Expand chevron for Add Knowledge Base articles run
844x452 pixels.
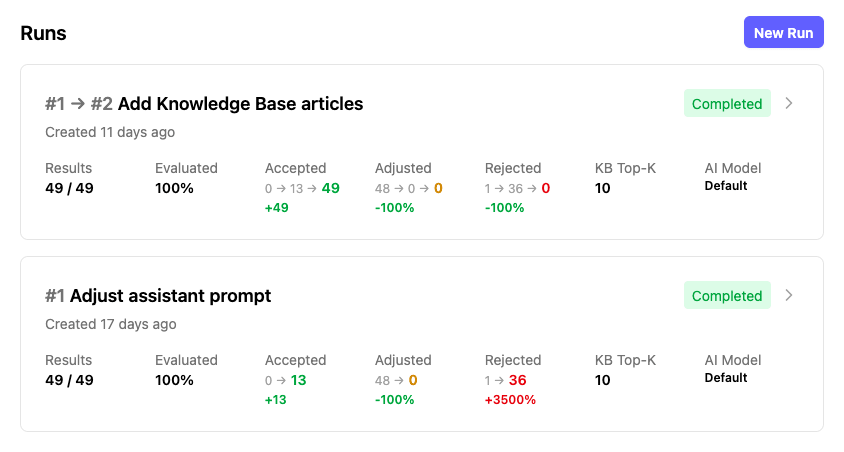789,103
